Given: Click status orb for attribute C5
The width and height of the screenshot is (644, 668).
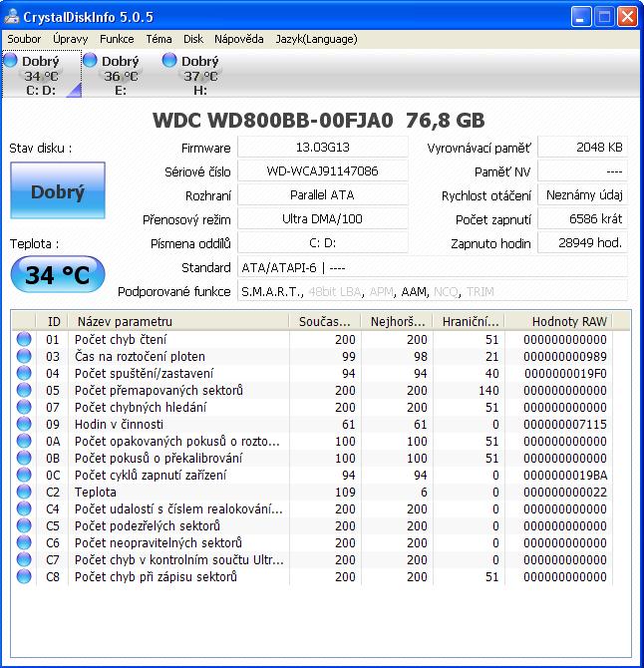Looking at the screenshot, I should pos(24,525).
